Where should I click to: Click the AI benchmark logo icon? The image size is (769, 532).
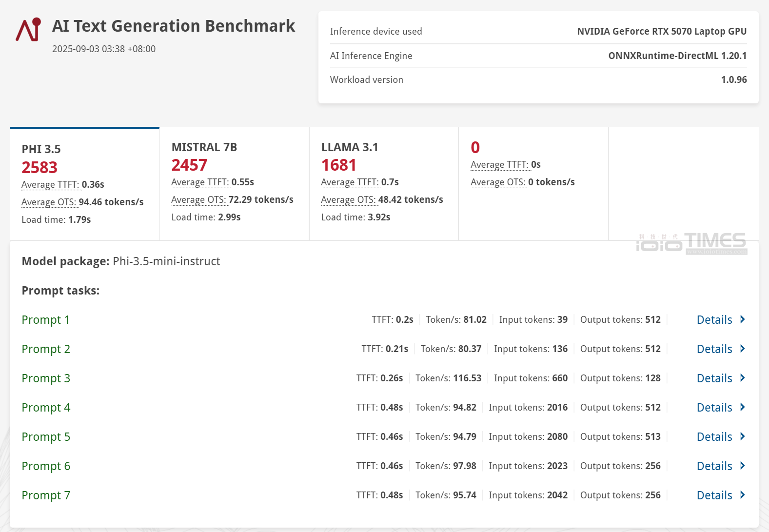click(28, 30)
